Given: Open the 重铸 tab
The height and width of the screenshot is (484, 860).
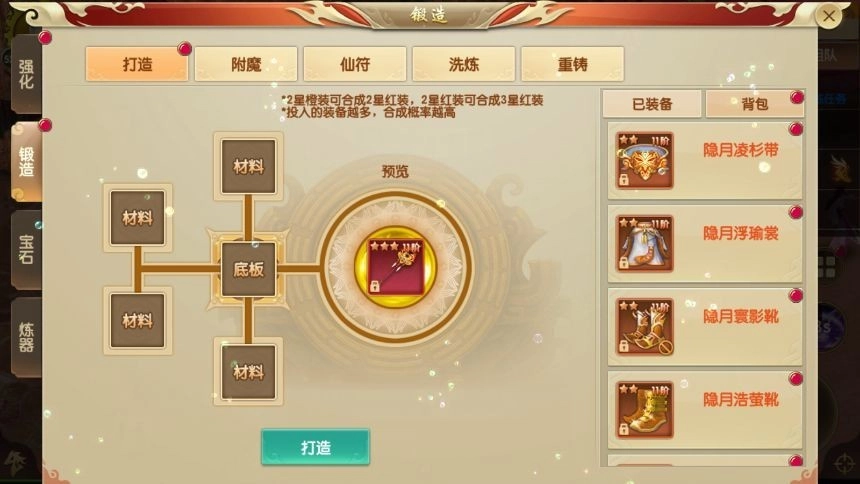Looking at the screenshot, I should click(x=573, y=64).
